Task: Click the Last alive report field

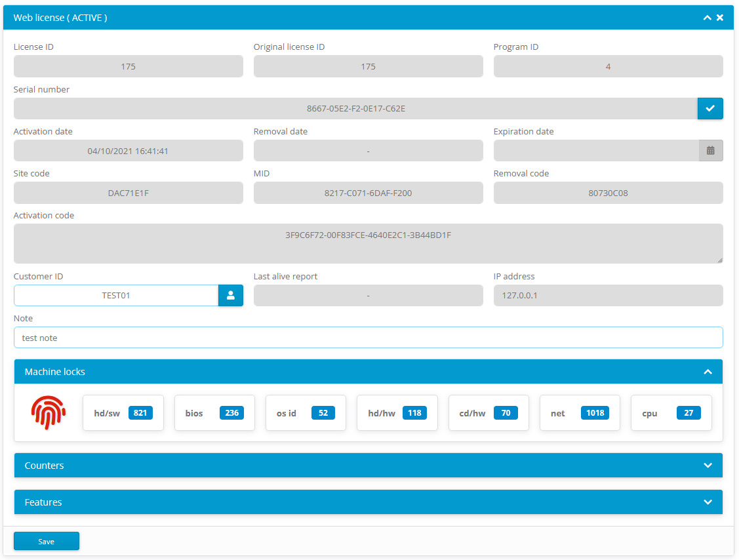Action: [368, 296]
